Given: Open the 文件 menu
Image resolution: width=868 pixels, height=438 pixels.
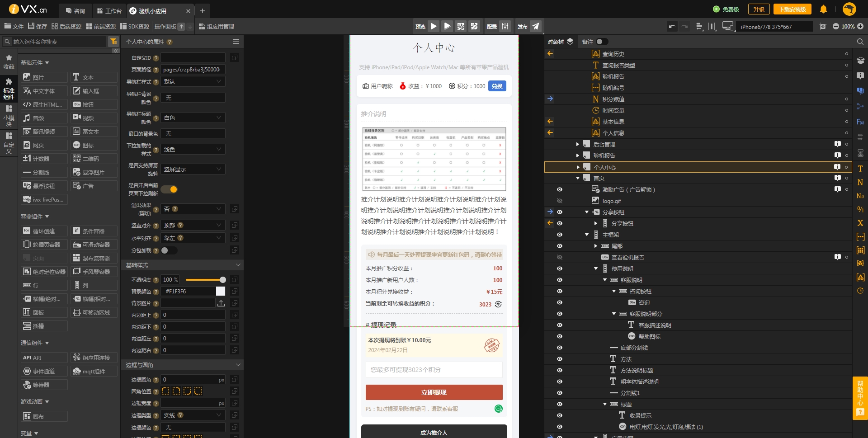Looking at the screenshot, I should (x=14, y=26).
